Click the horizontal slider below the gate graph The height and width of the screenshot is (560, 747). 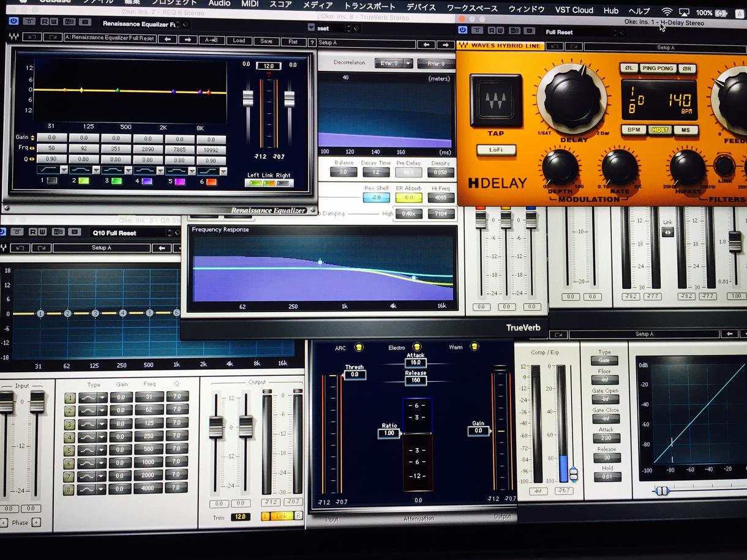click(661, 491)
